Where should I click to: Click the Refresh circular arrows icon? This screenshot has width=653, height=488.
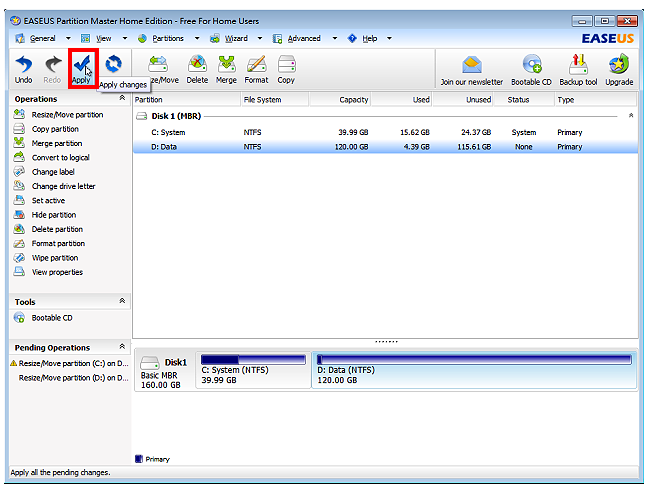[113, 65]
